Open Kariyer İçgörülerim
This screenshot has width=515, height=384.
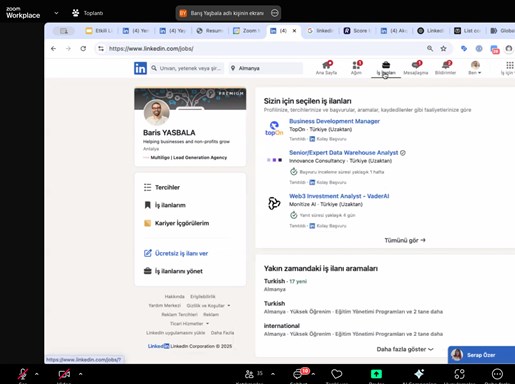pos(176,223)
